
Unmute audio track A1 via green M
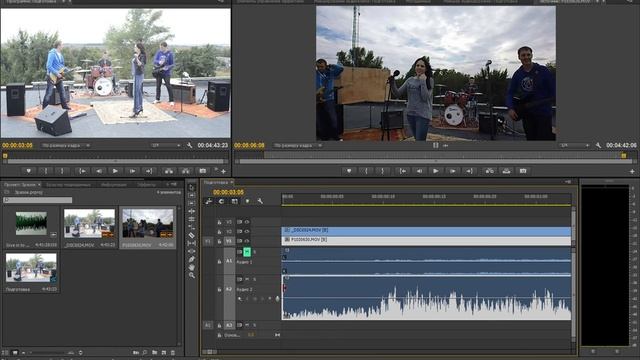pos(247,252)
